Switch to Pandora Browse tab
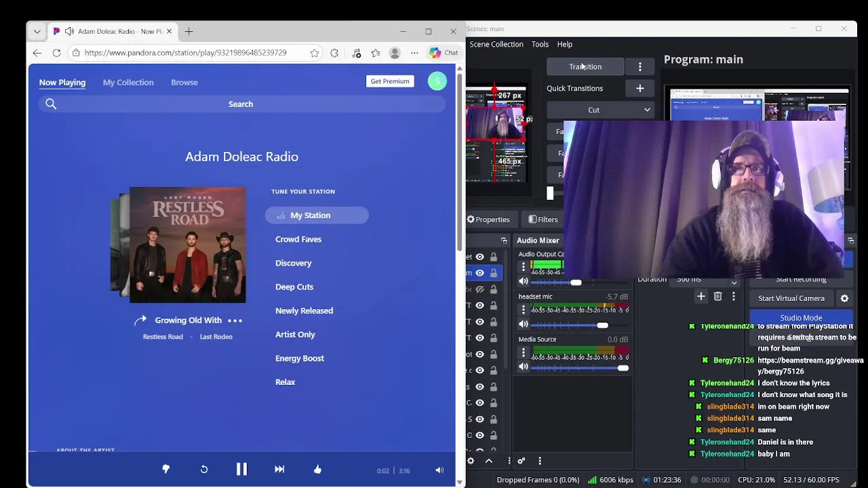Image resolution: width=868 pixels, height=488 pixels. point(184,83)
